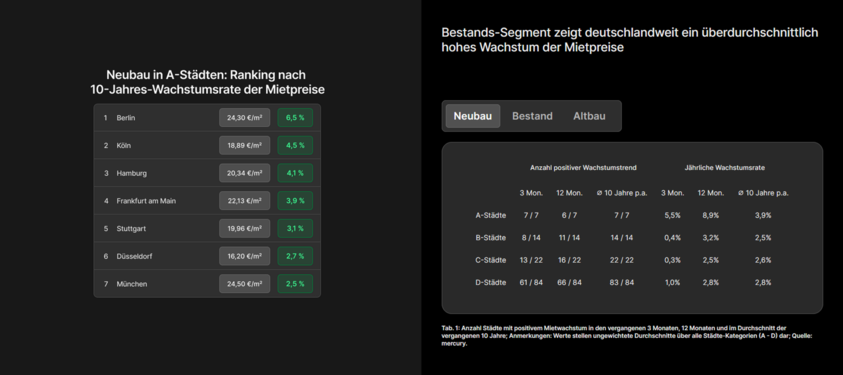
Task: Click the Berlin ranking row
Action: pyautogui.click(x=207, y=118)
